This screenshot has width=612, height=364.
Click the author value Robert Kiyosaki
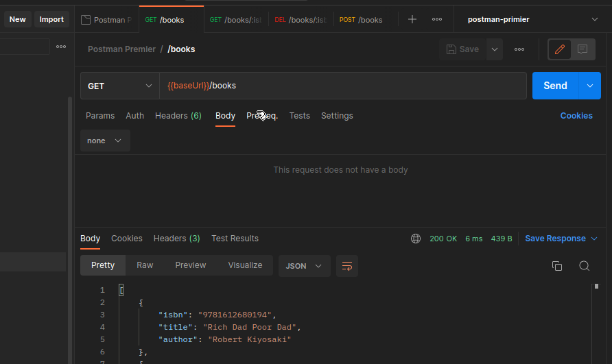click(250, 340)
